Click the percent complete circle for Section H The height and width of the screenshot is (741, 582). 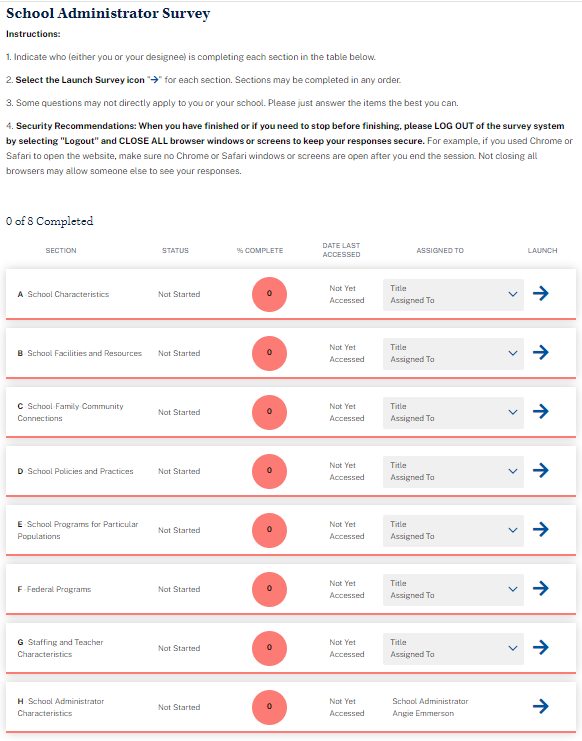269,707
